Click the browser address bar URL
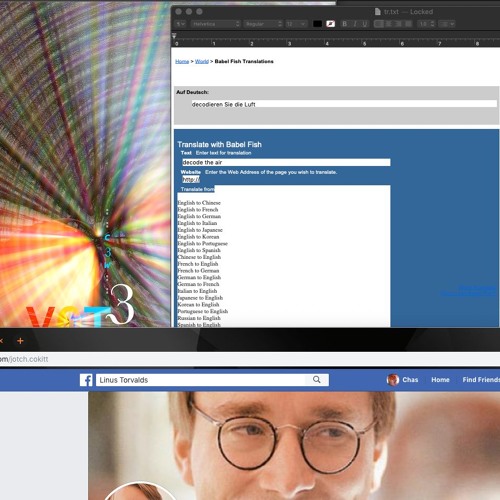The height and width of the screenshot is (500, 500). tap(24, 359)
